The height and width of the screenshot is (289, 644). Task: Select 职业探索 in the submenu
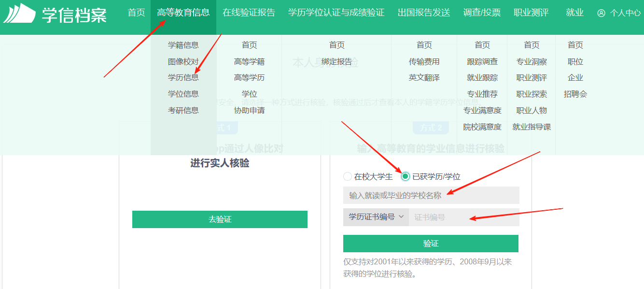[x=532, y=94]
